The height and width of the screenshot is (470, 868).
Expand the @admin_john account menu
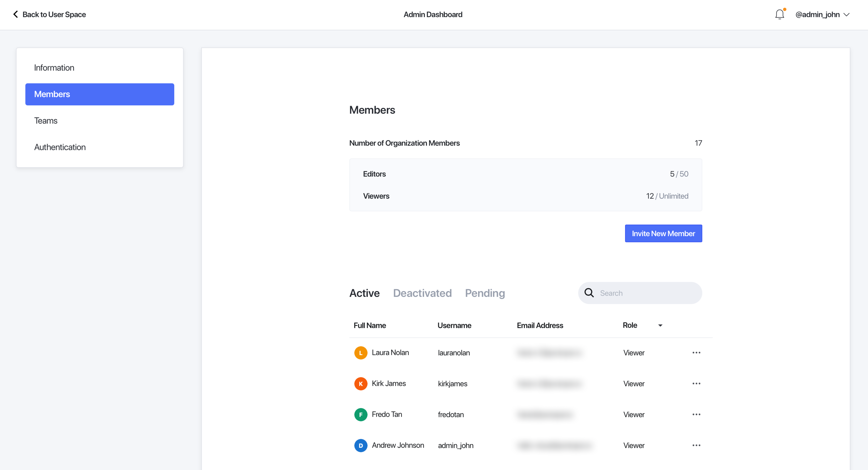coord(823,15)
